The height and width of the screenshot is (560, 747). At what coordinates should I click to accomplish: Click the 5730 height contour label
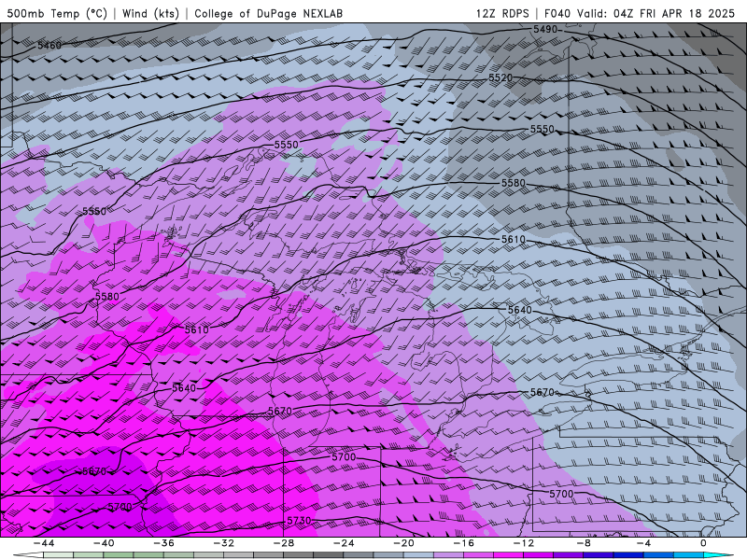pos(299,521)
